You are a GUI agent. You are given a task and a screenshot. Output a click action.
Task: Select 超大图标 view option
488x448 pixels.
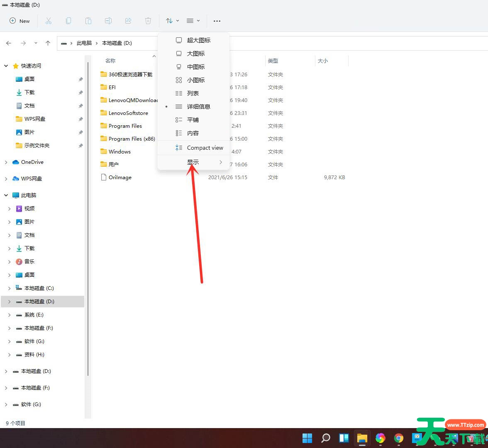[x=193, y=40]
